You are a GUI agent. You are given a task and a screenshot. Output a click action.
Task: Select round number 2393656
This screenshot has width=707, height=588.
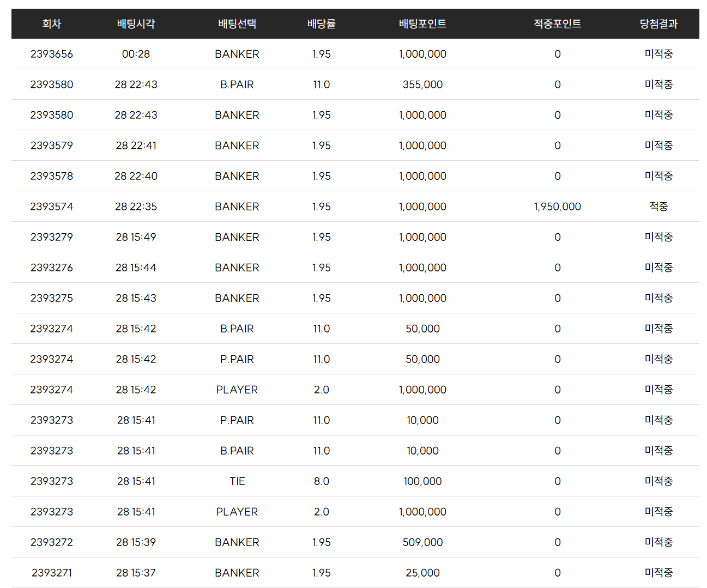click(52, 54)
